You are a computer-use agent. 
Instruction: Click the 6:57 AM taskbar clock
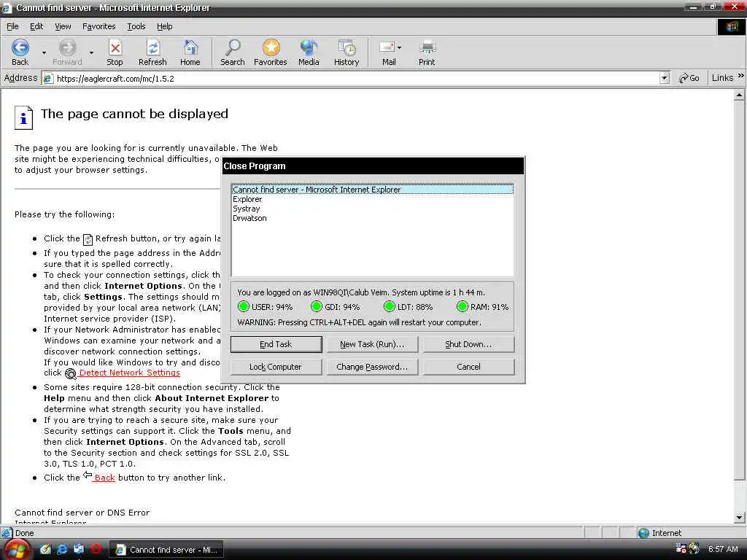coord(723,549)
